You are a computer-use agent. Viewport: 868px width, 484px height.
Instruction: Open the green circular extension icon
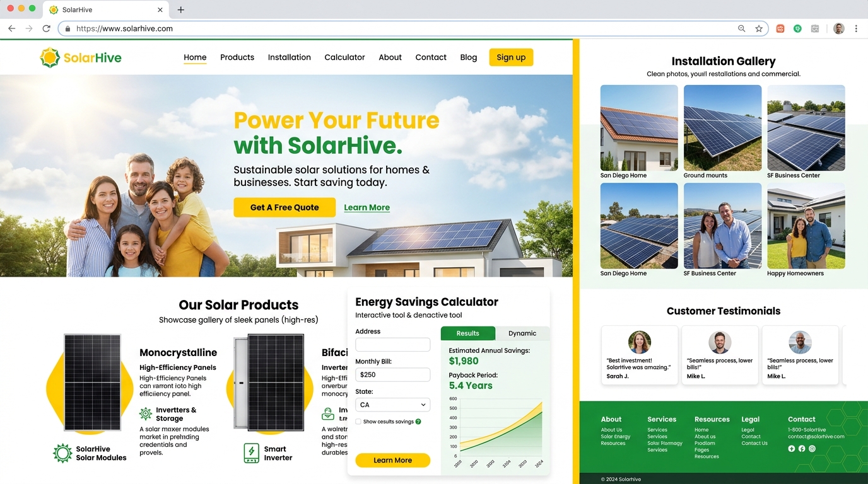(x=797, y=28)
